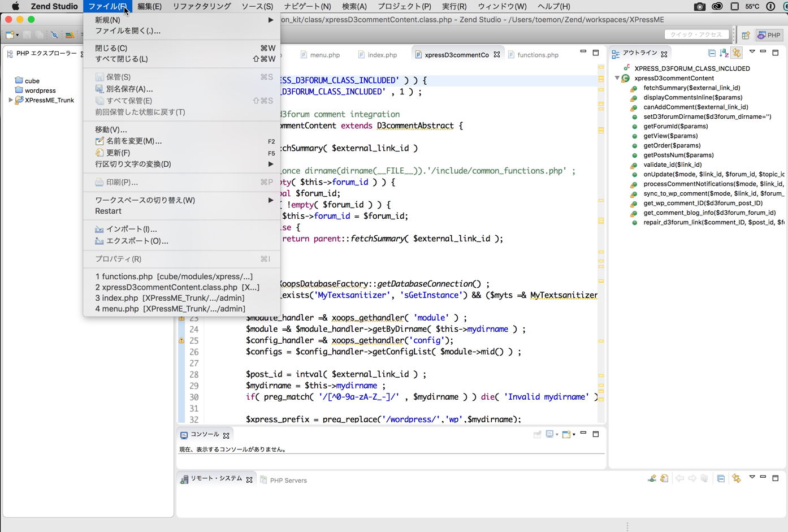Choose 閉じる(C) from the File menu

coord(182,48)
